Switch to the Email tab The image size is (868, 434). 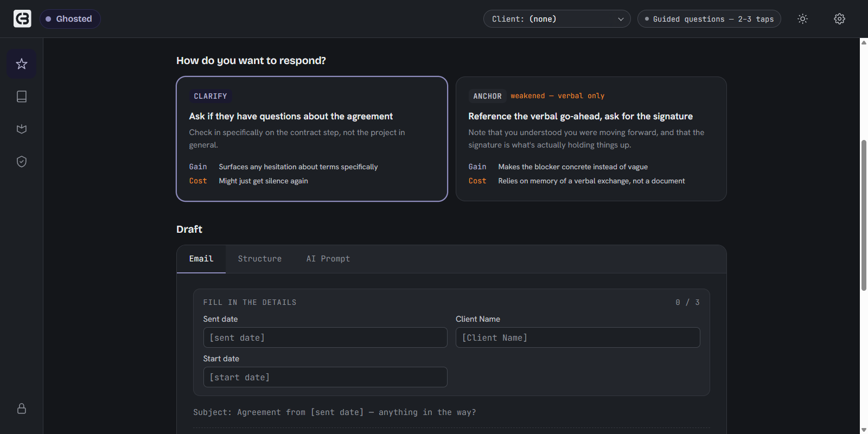[x=201, y=259]
